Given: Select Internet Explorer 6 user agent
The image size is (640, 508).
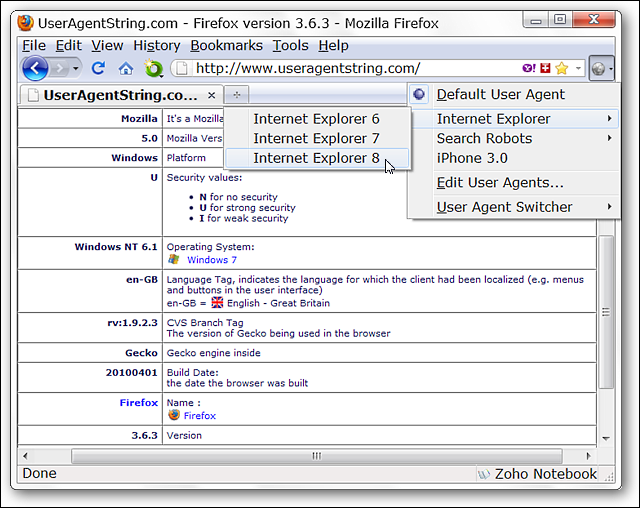Looking at the screenshot, I should pyautogui.click(x=316, y=118).
